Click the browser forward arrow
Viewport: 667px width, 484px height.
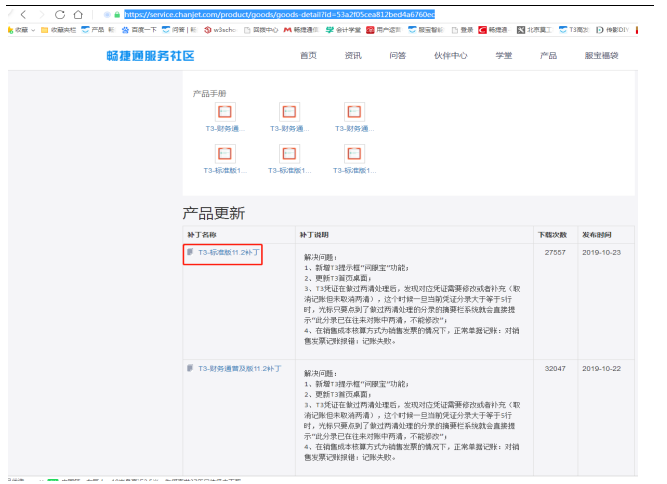coord(42,14)
